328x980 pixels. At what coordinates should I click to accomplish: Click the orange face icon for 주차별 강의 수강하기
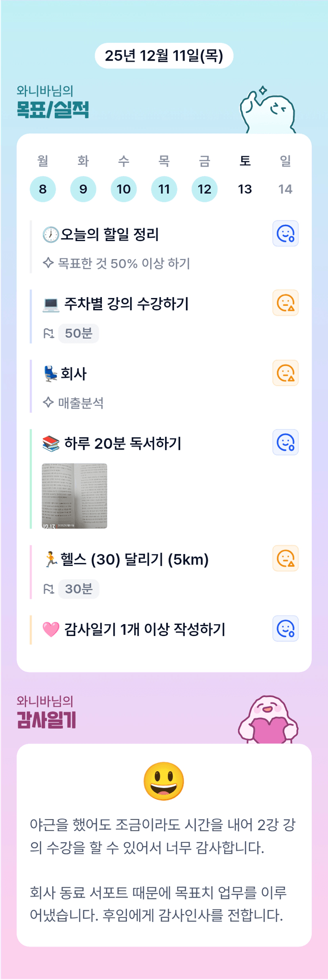(x=285, y=303)
